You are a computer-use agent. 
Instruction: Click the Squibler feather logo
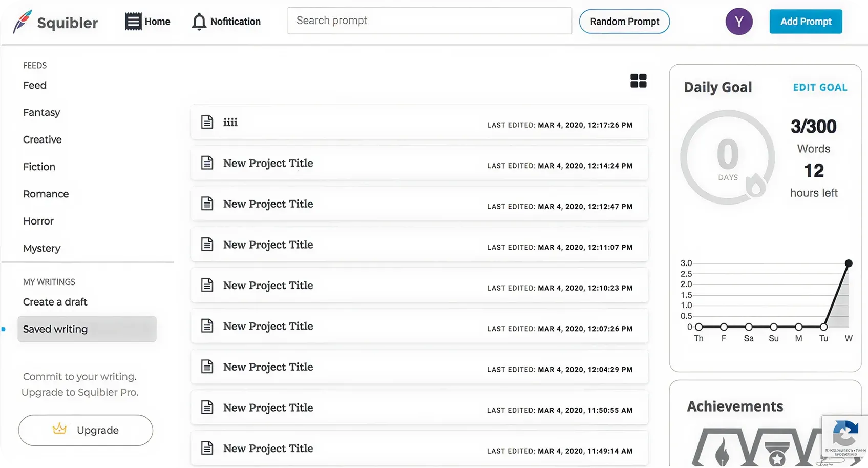pyautogui.click(x=22, y=22)
